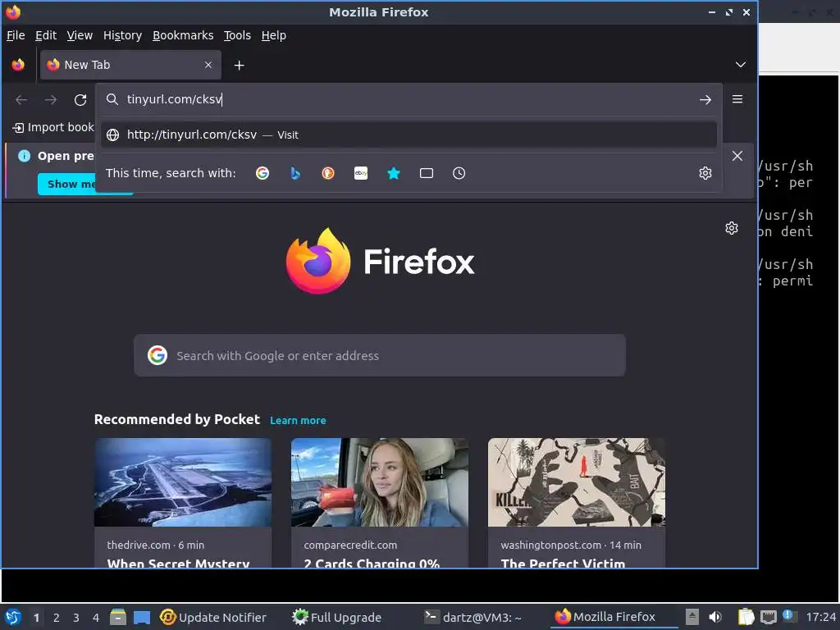Screen dimensions: 840x630
Task: Switch to workspace 3 in the pager
Action: point(76,618)
